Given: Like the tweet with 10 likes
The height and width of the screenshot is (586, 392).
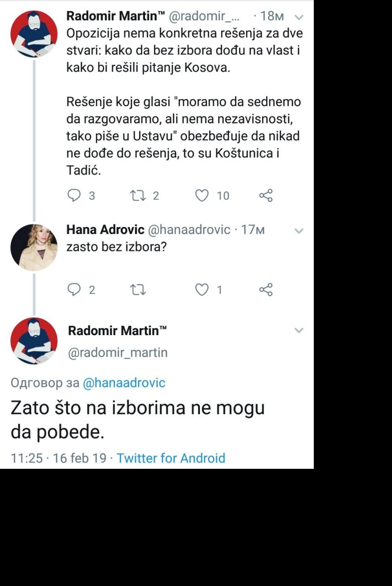Looking at the screenshot, I should [202, 196].
